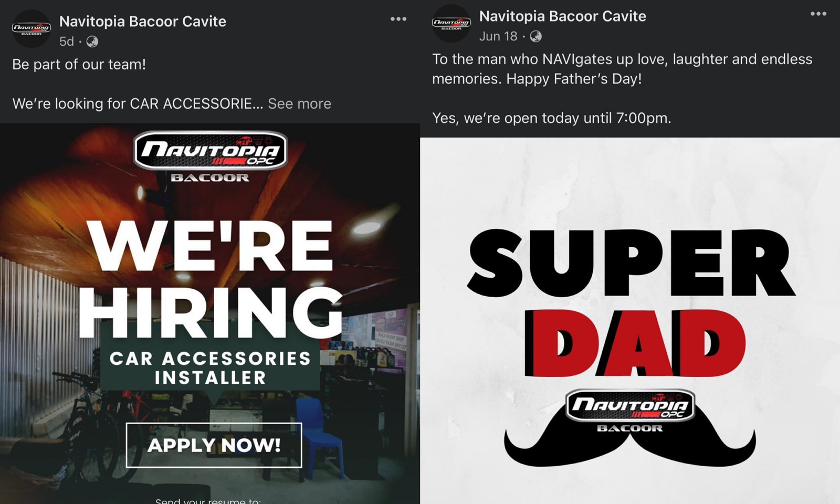Click 'Yes, we're open today until 7:00pm.' text
This screenshot has width=840, height=504.
point(552,118)
